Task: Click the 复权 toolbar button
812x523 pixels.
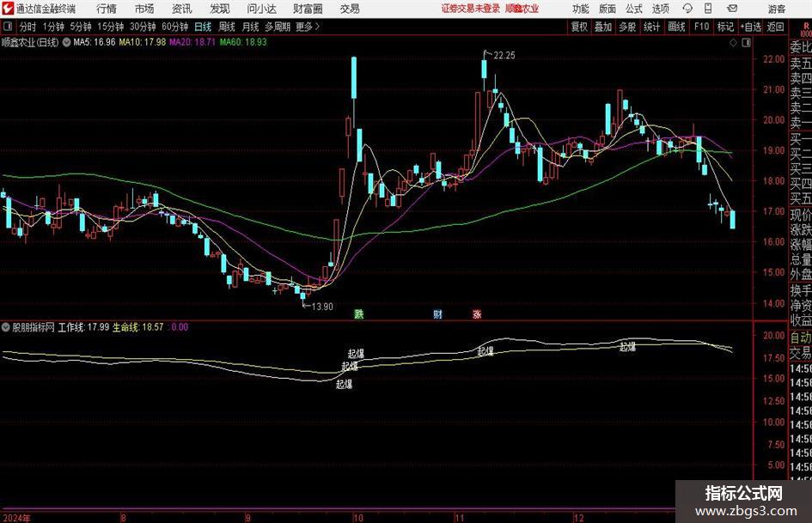Action: click(579, 27)
